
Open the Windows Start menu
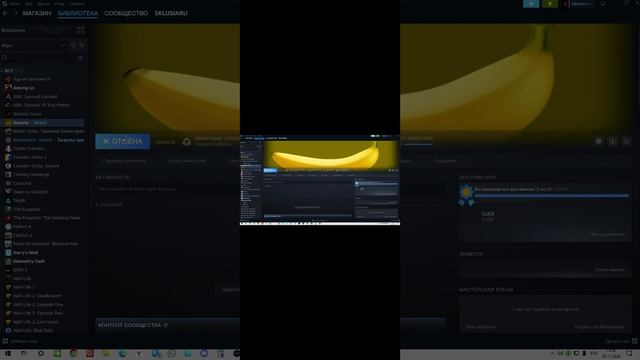(x=8, y=353)
